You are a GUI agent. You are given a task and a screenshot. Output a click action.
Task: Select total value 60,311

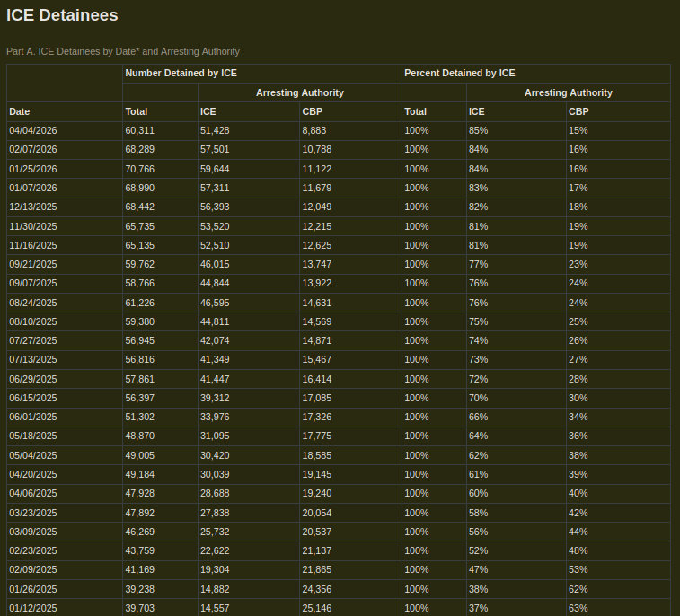pyautogui.click(x=139, y=130)
